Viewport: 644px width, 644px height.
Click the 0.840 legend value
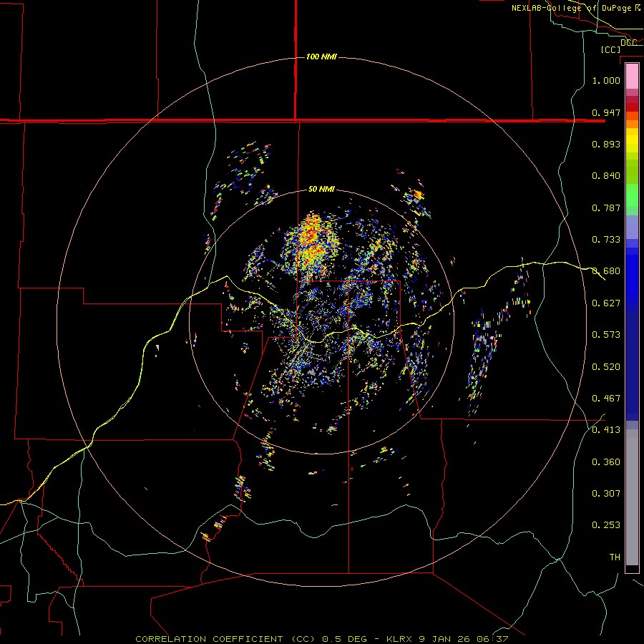point(606,176)
